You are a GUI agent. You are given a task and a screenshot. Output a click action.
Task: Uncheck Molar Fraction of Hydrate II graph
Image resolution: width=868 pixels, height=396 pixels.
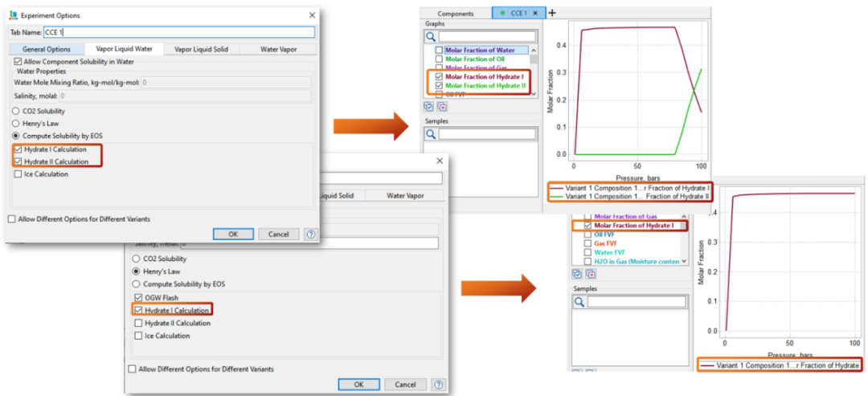[439, 86]
